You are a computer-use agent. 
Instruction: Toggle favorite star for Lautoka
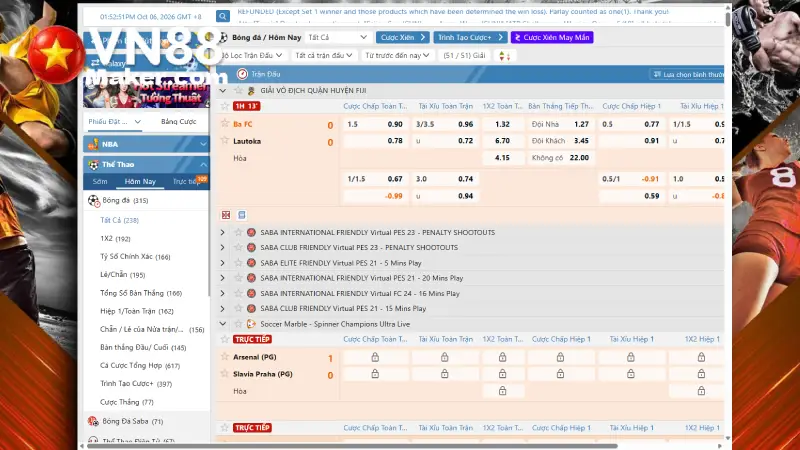tap(224, 140)
